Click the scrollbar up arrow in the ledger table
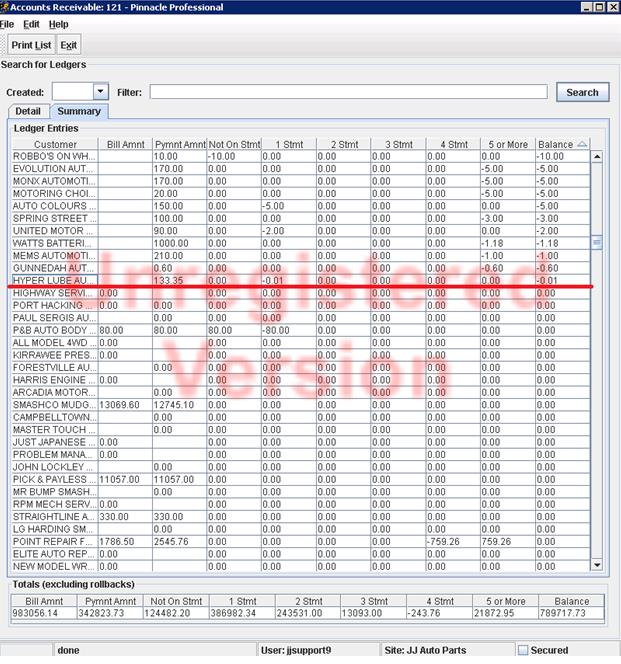621x664 pixels. tap(597, 157)
